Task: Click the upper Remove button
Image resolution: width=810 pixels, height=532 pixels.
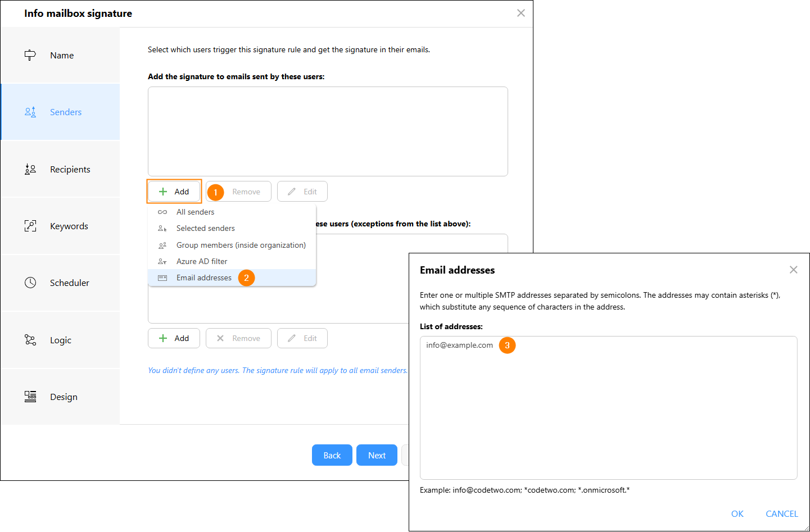Action: point(238,192)
